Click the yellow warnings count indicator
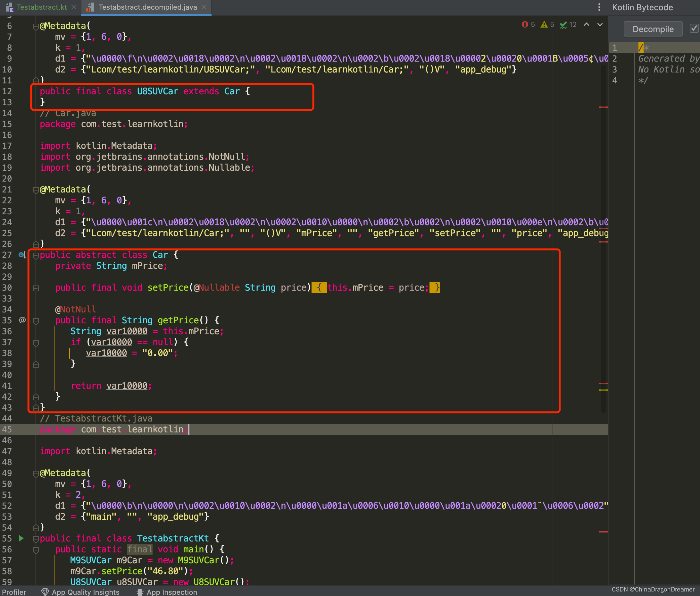 pyautogui.click(x=547, y=25)
